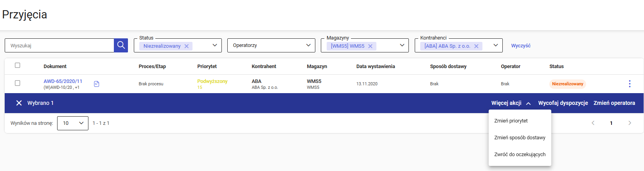Remove the ABA Sp. z o.o. contractor chip
The image size is (644, 171).
(476, 46)
